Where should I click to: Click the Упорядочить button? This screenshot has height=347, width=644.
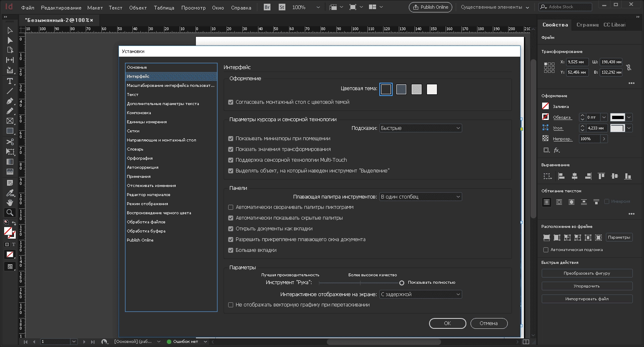pos(587,286)
